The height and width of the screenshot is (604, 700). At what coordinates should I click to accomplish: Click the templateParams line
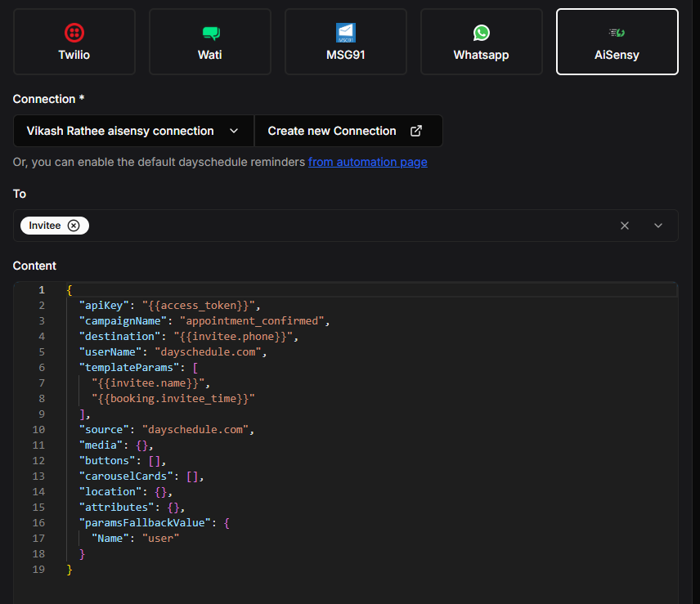tap(138, 368)
